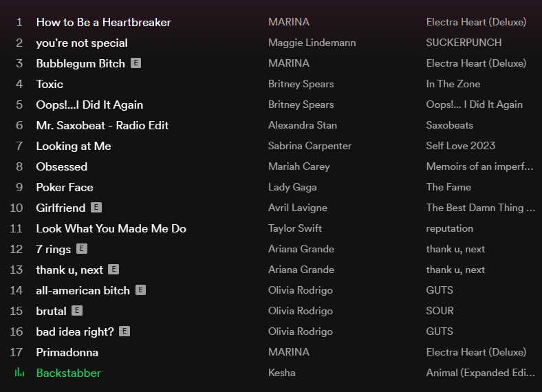Open Britney Spears artist page from Oops!...I Did It Again
The height and width of the screenshot is (392, 542).
pyautogui.click(x=301, y=105)
